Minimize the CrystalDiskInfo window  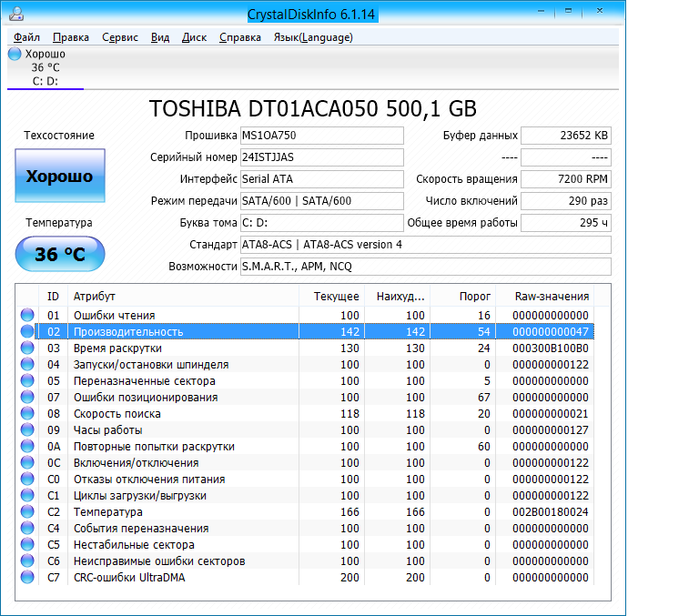542,11
